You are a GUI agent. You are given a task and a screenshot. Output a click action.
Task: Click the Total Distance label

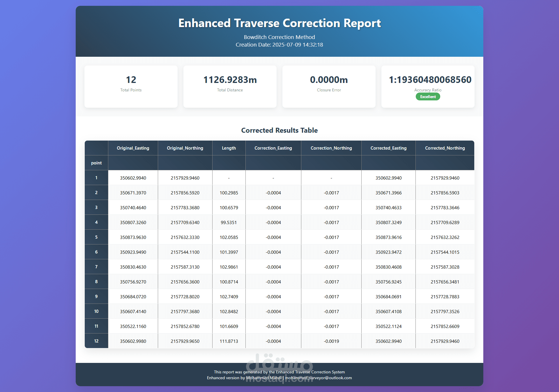pyautogui.click(x=230, y=90)
